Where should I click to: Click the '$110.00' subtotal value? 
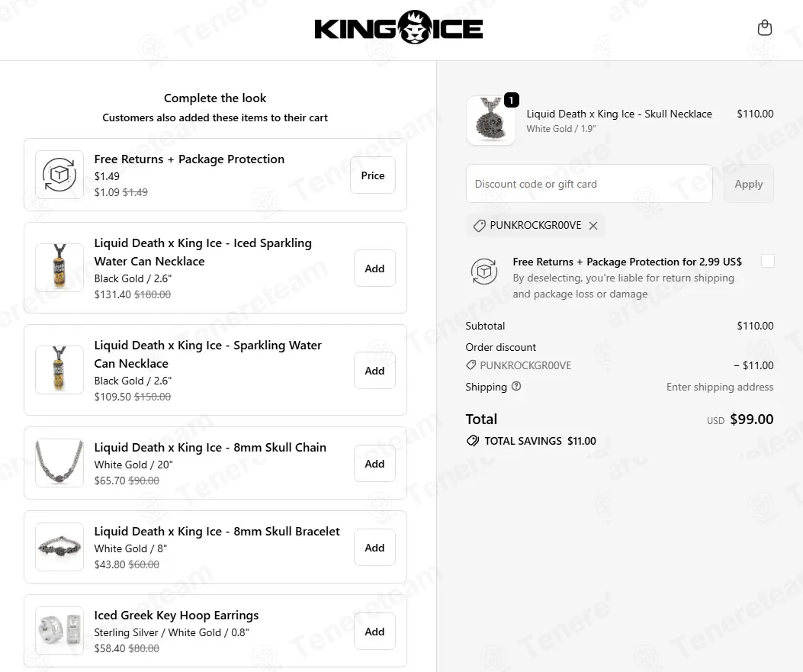point(755,326)
